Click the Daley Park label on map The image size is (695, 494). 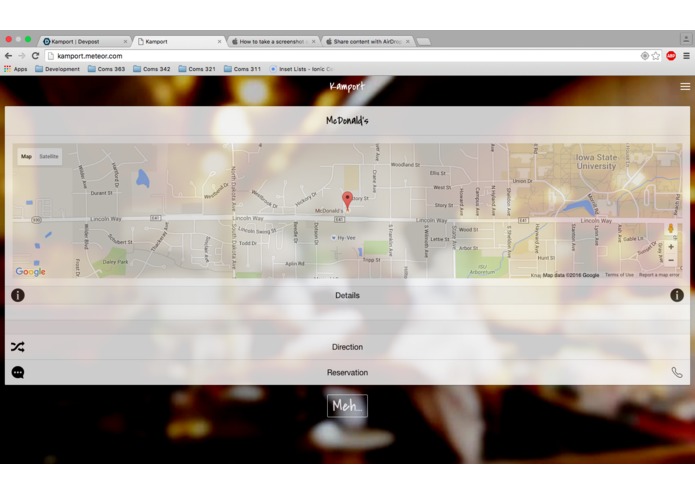(115, 262)
